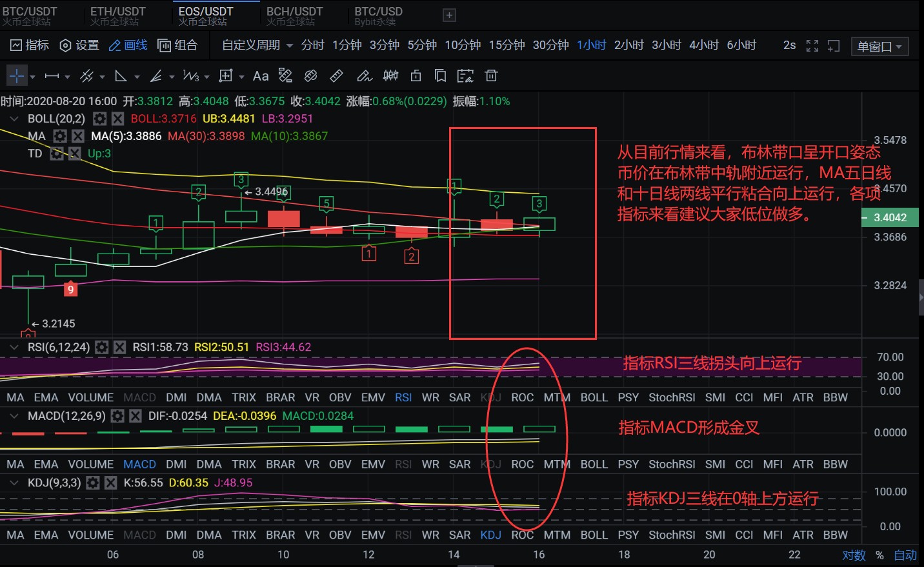The image size is (924, 567).
Task: Click the trash icon to delete drawings
Action: 491,76
